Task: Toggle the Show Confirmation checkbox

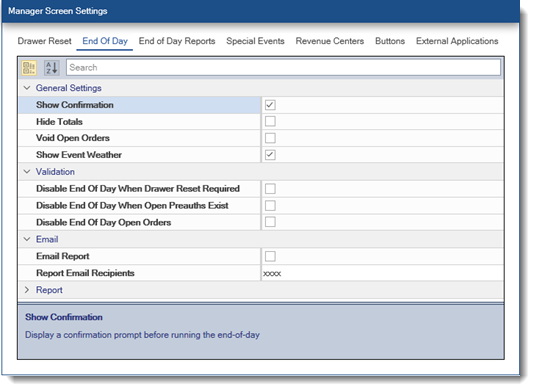Action: click(270, 105)
